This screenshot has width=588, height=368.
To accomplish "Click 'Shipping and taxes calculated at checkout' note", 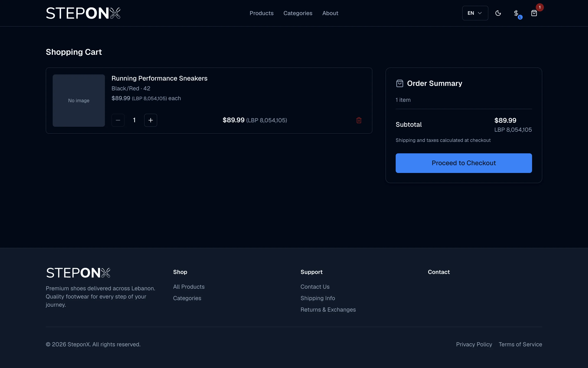I will point(443,140).
